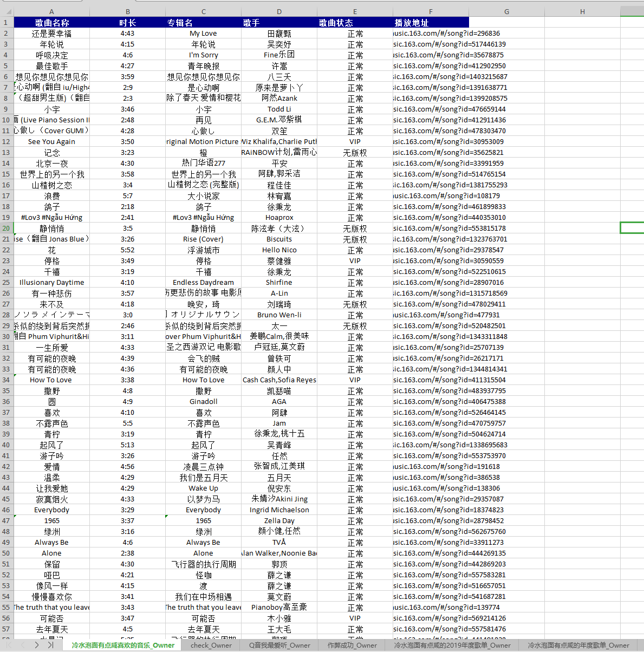The image size is (644, 652).
Task: Select column G header
Action: 507,11
